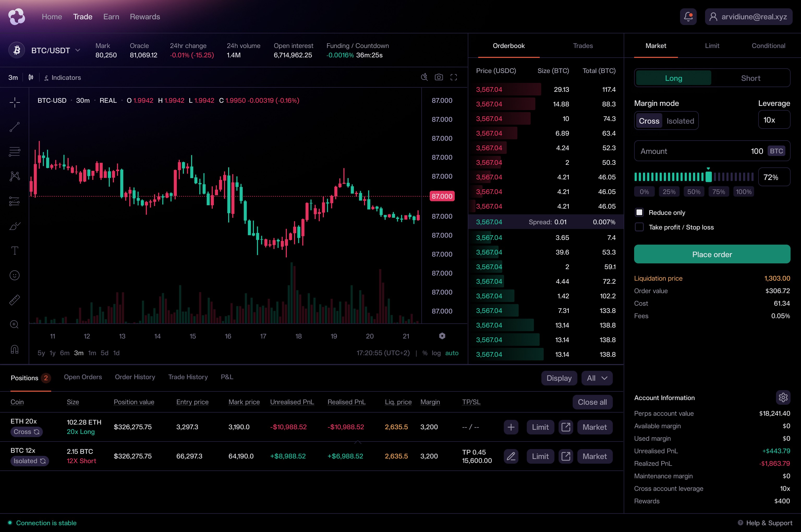Open the Open Orders tab

pos(83,377)
